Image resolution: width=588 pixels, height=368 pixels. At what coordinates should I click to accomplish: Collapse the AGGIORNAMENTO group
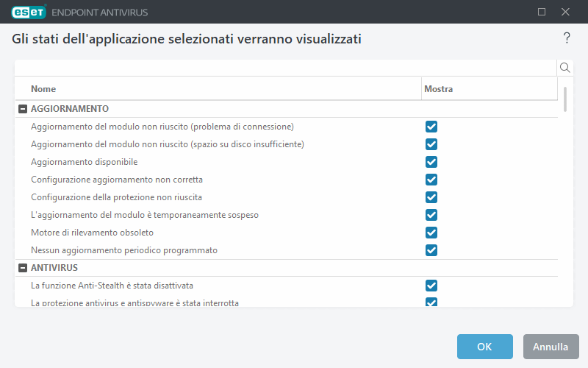(x=23, y=109)
